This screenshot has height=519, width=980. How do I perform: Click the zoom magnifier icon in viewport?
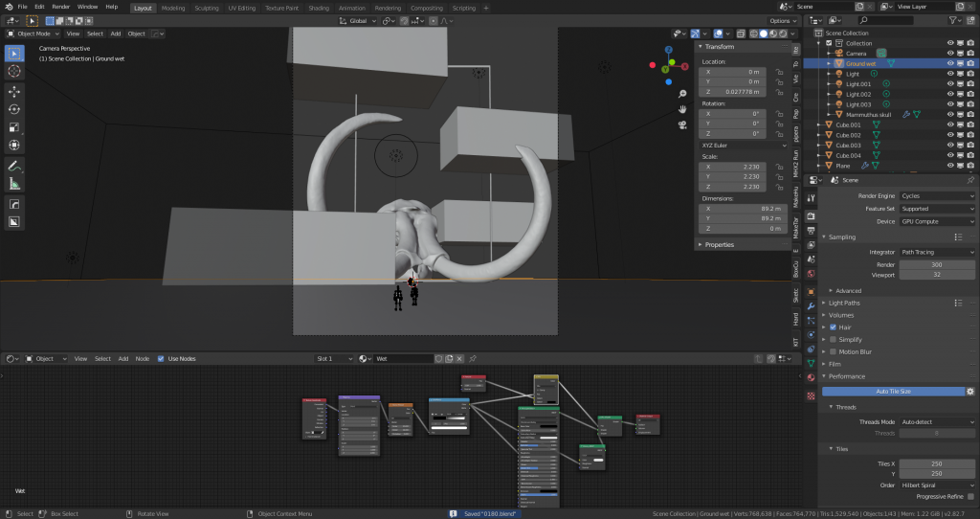[681, 94]
